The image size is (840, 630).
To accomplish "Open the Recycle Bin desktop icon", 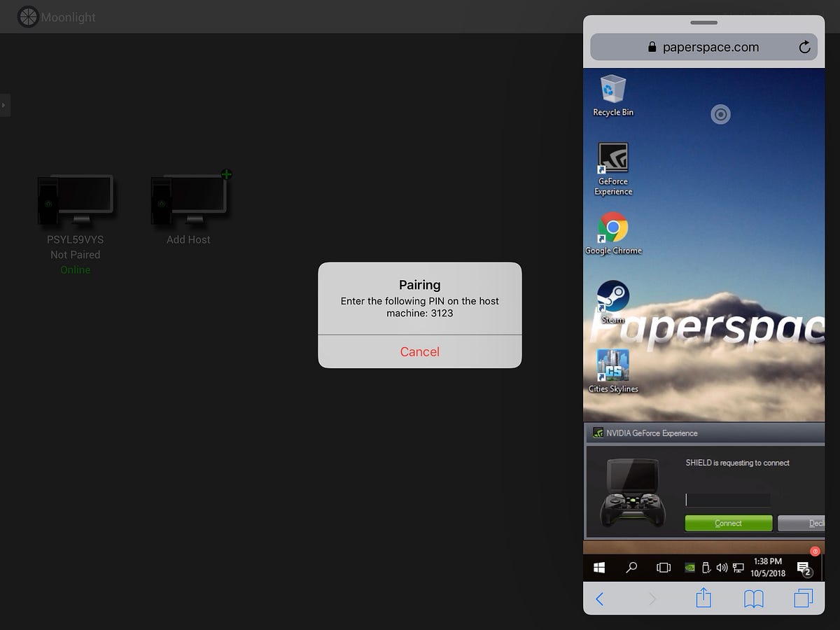I will tap(612, 96).
